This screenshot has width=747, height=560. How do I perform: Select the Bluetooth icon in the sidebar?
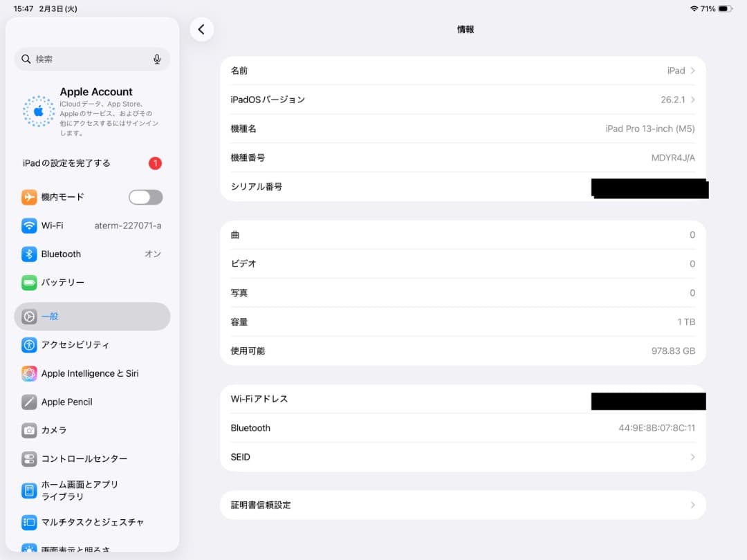(x=28, y=254)
